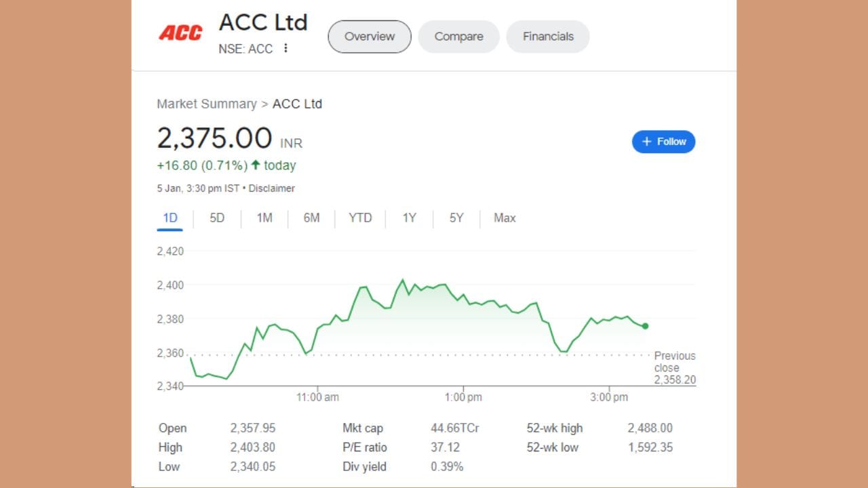Click the green up arrow next to today
868x488 pixels.
pyautogui.click(x=256, y=165)
